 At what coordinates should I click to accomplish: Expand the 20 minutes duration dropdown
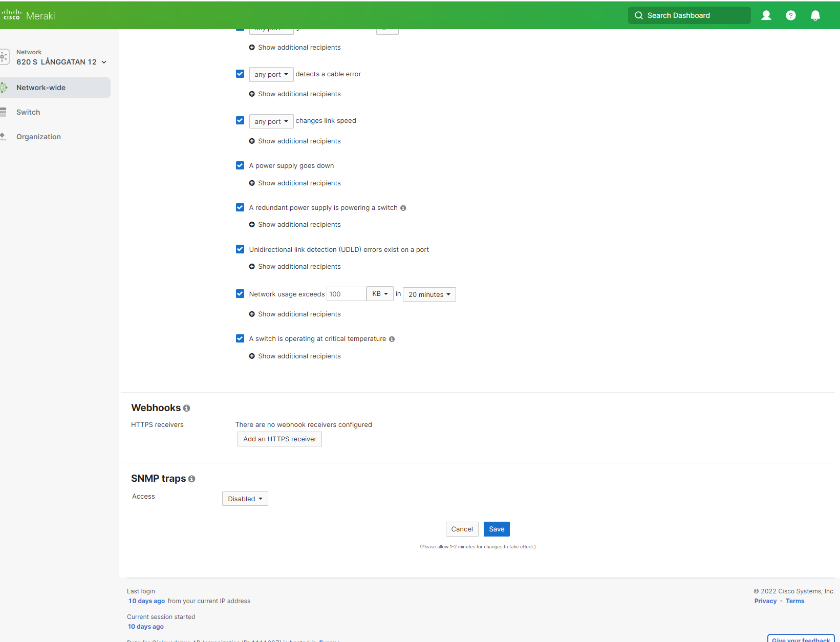pos(429,294)
